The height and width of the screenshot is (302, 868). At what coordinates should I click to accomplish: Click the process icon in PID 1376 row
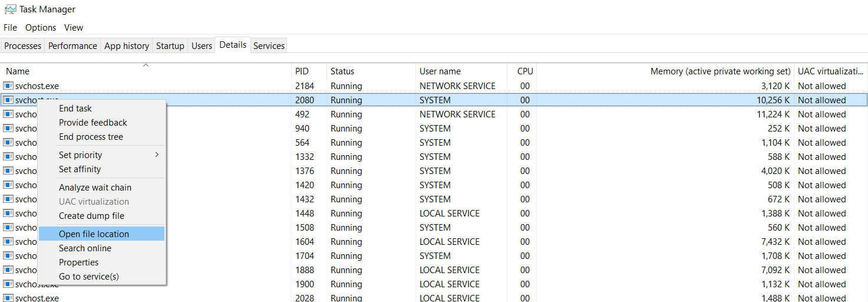click(8, 171)
